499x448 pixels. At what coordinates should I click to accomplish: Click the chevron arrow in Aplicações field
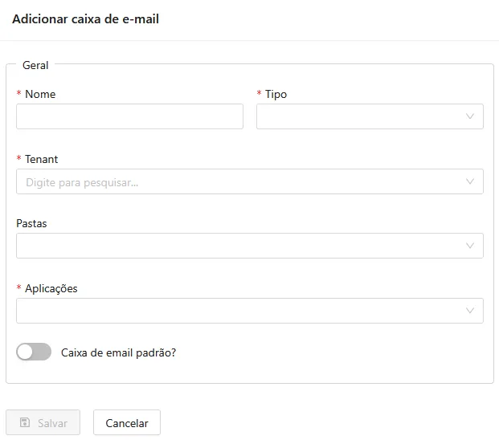click(470, 311)
